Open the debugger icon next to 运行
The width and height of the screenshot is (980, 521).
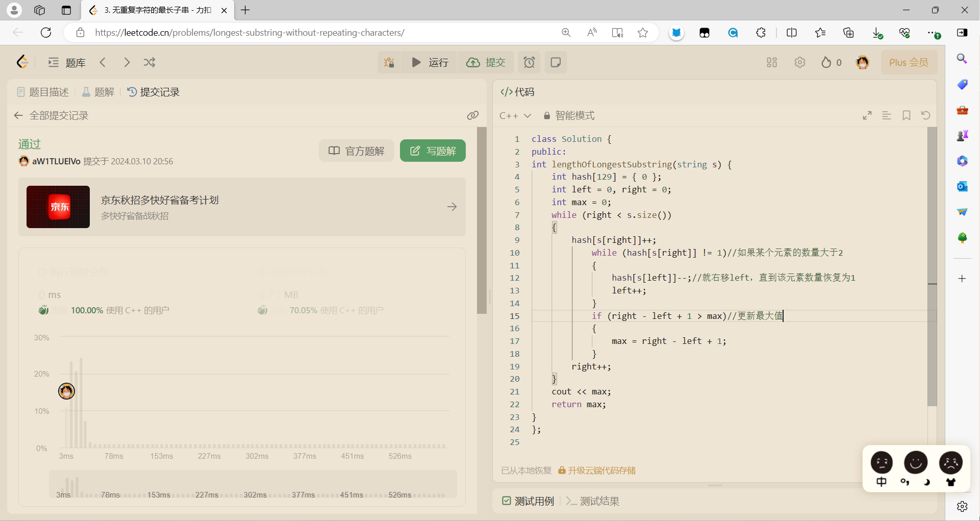pyautogui.click(x=389, y=62)
